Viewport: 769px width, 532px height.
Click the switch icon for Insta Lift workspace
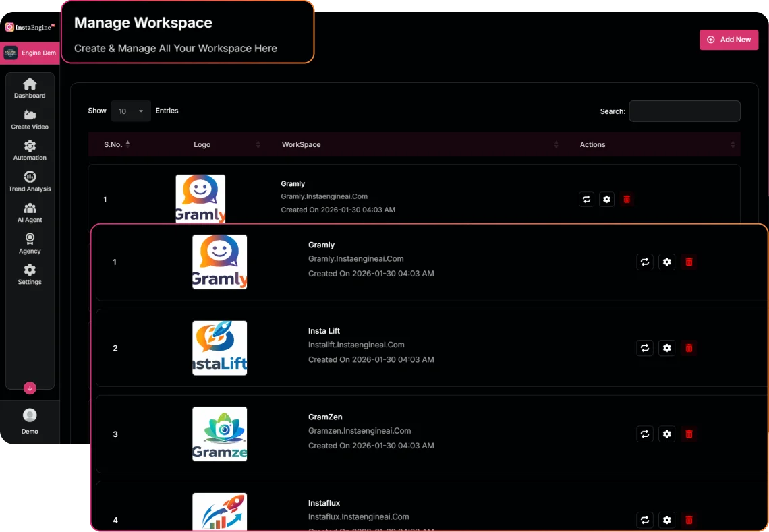[x=645, y=348]
